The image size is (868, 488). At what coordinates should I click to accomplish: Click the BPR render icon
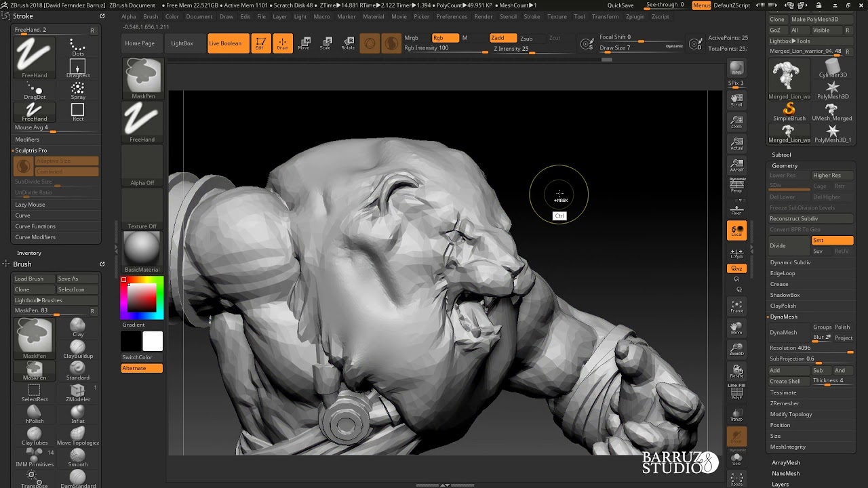pos(736,68)
